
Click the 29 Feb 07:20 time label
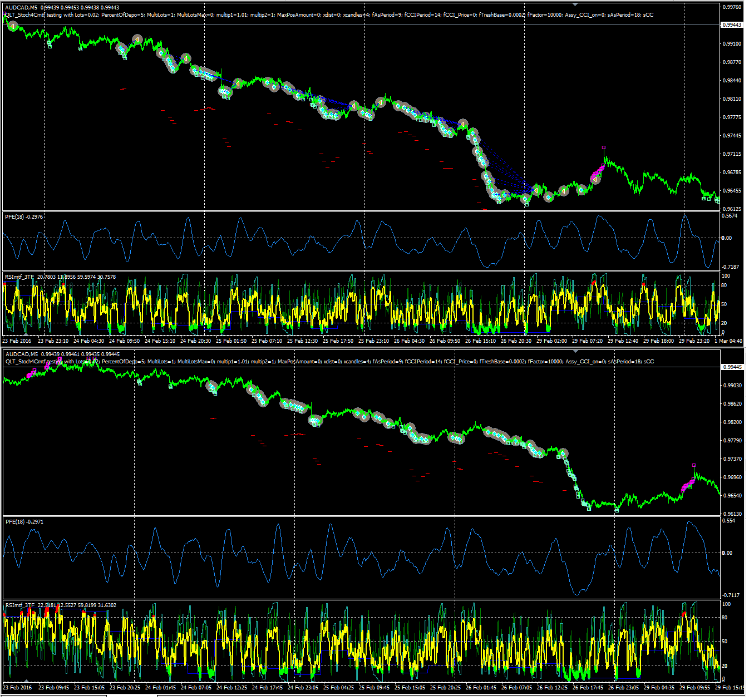(587, 341)
